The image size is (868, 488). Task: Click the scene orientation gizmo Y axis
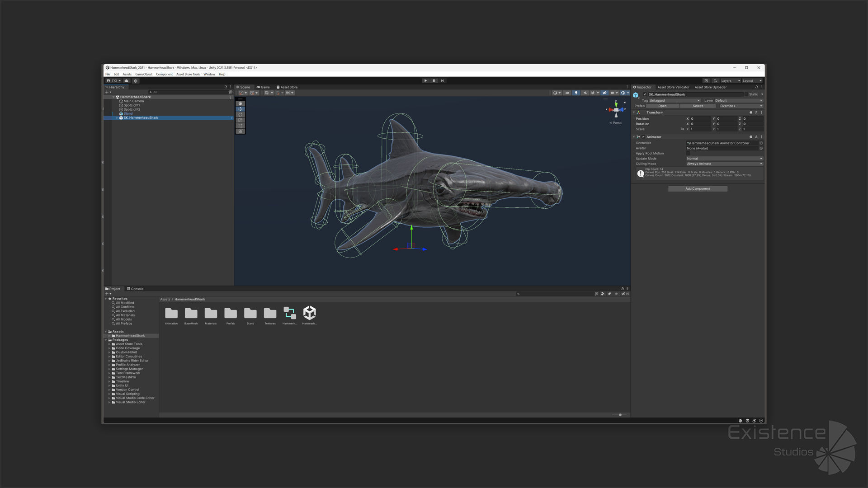616,104
